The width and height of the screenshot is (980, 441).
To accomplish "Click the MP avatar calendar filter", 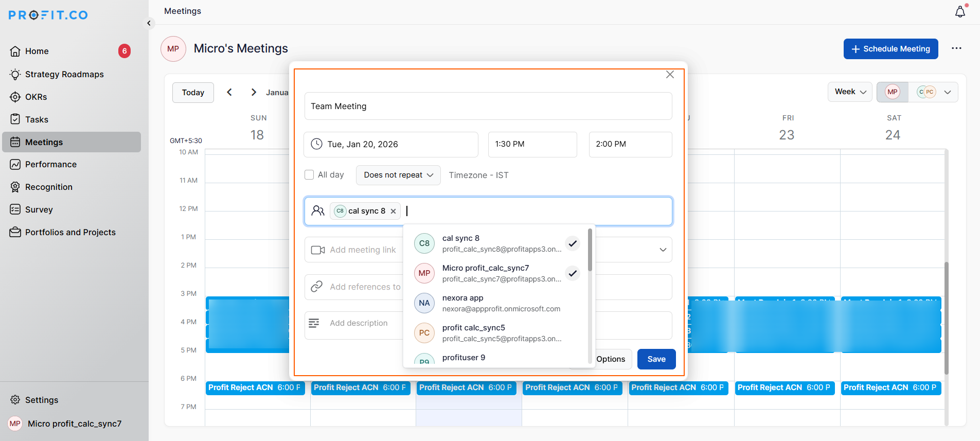I will pos(893,92).
